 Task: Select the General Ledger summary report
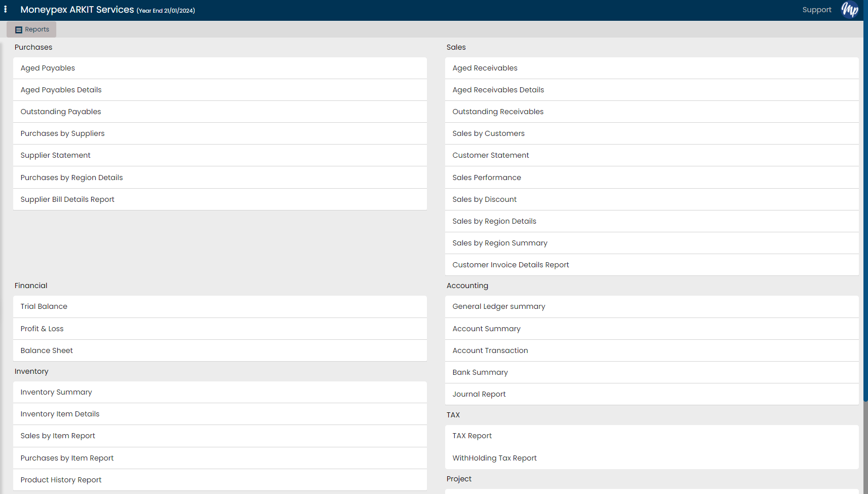click(498, 306)
